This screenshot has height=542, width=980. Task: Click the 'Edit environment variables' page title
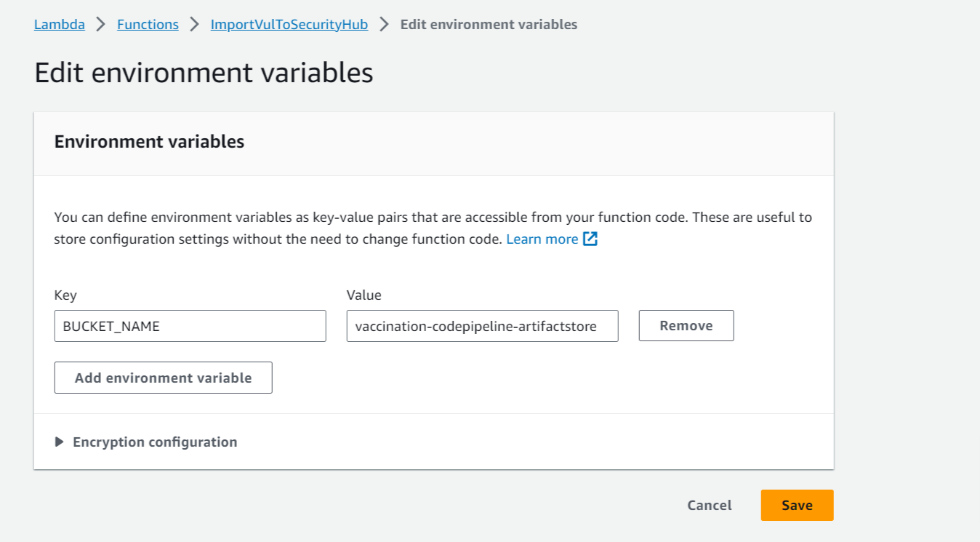click(204, 73)
